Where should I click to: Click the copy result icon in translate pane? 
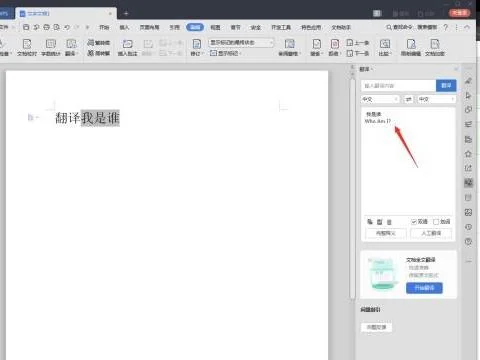(x=370, y=222)
